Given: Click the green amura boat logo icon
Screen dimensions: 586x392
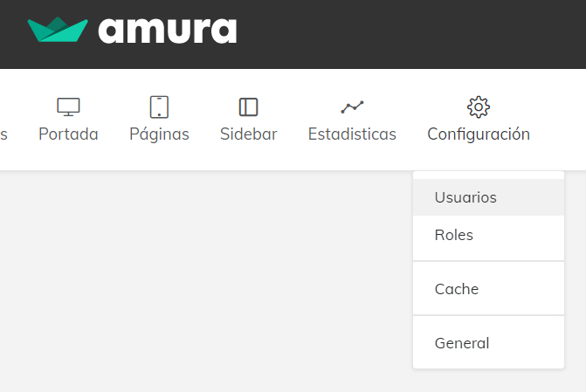Looking at the screenshot, I should point(58,30).
